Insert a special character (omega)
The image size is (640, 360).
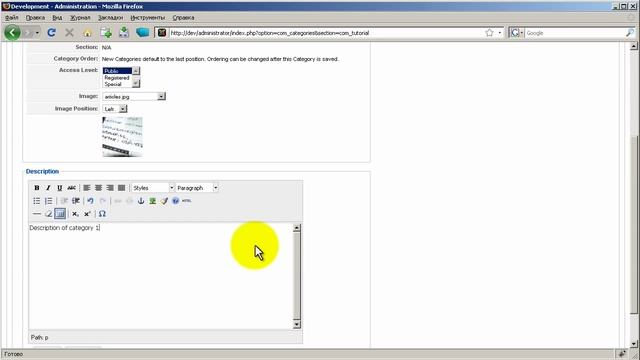coord(102,214)
